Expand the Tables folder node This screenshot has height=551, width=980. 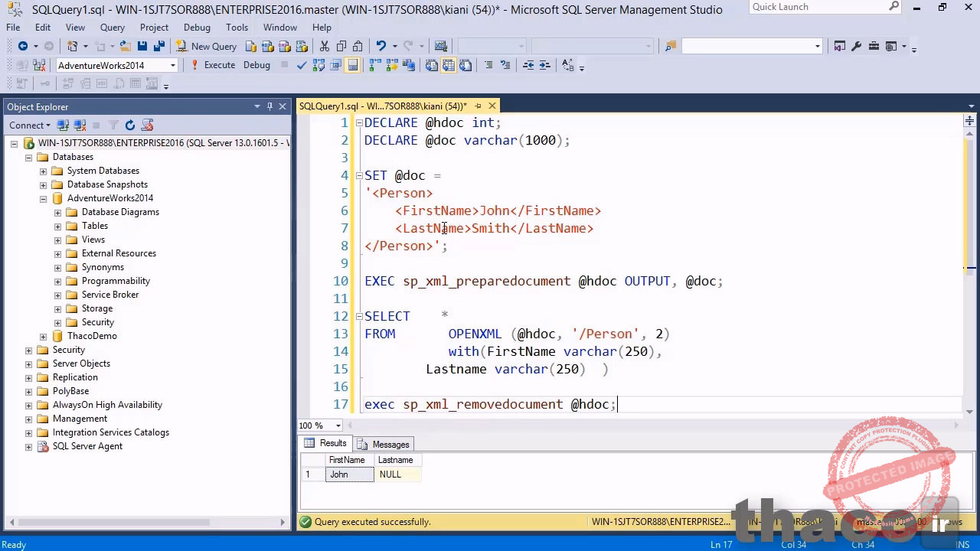coord(57,226)
